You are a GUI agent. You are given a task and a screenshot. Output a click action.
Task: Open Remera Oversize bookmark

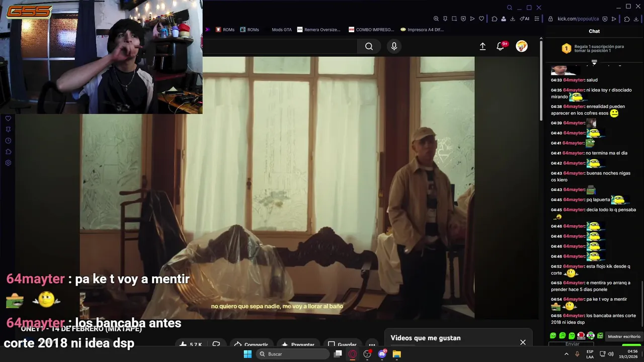[319, 30]
